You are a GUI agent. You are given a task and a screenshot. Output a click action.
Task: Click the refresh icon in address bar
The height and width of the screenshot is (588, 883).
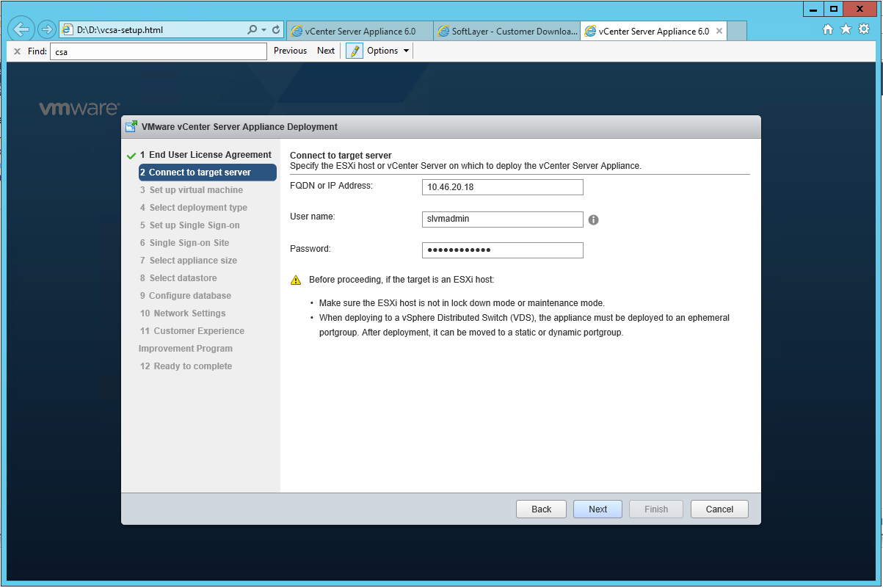276,30
